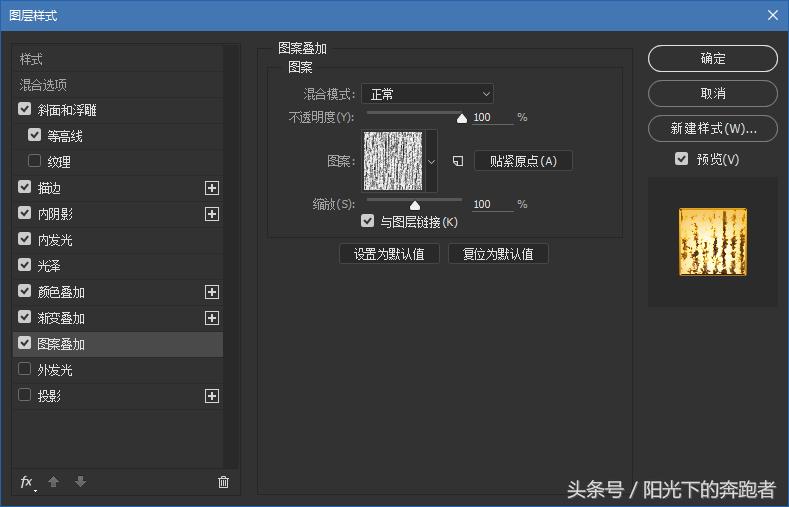Image resolution: width=789 pixels, height=507 pixels.
Task: Add another 渐变叠加 effect with its plus icon
Action: 212,318
